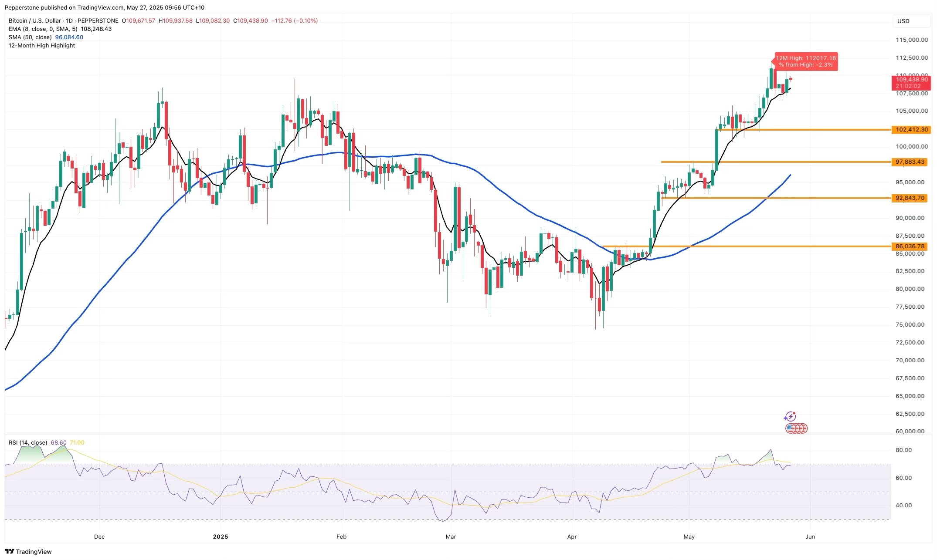Click the EMA value 108,248.43
Viewport: 937px width, 560px height.
[96, 29]
